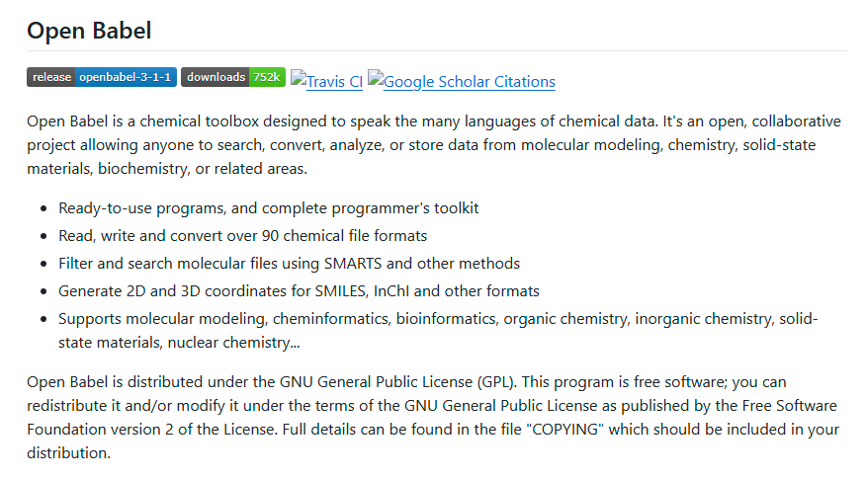Click the 'Supports molecular modeling' bullet text
The height and width of the screenshot is (479, 868).
click(438, 330)
